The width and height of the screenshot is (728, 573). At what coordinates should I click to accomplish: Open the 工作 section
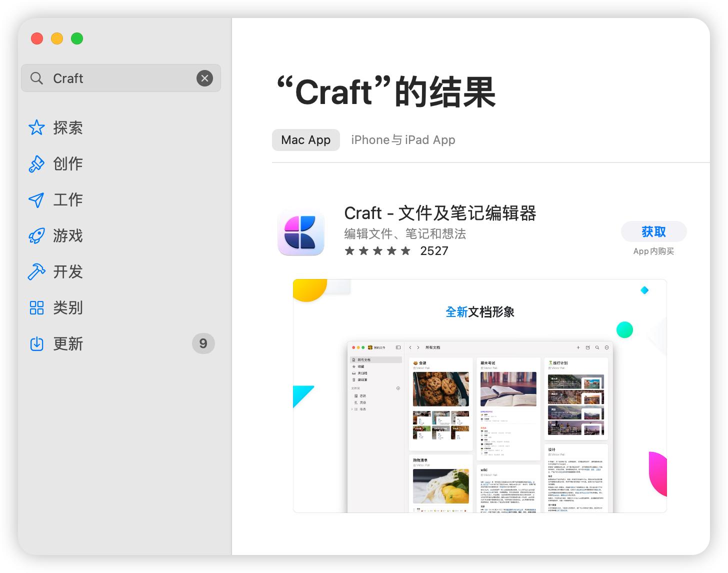(67, 200)
